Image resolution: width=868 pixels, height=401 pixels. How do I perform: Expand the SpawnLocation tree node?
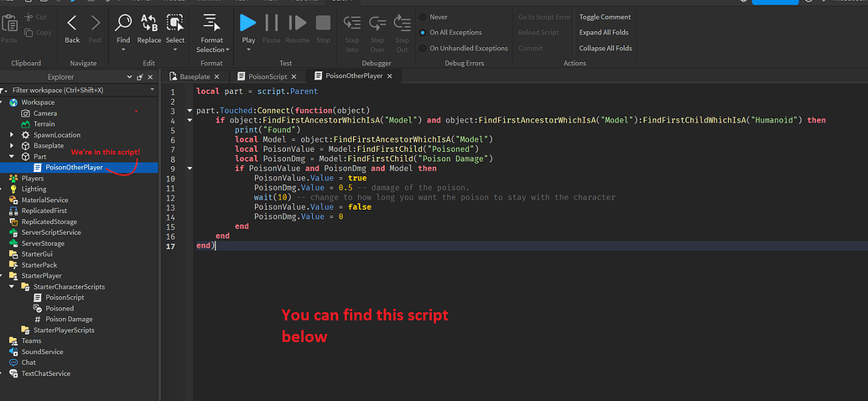click(12, 135)
